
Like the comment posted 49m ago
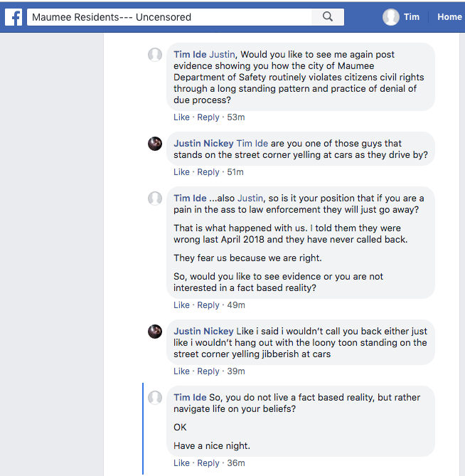[181, 305]
